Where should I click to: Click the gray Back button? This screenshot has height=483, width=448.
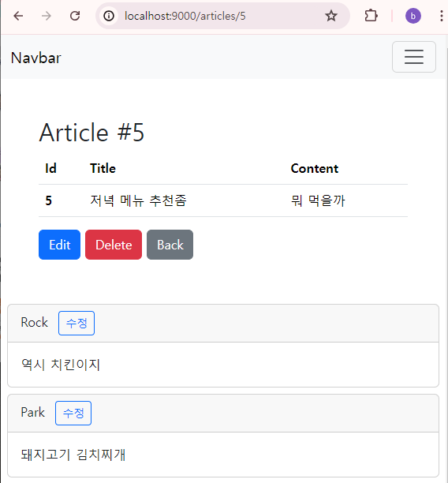pos(170,245)
